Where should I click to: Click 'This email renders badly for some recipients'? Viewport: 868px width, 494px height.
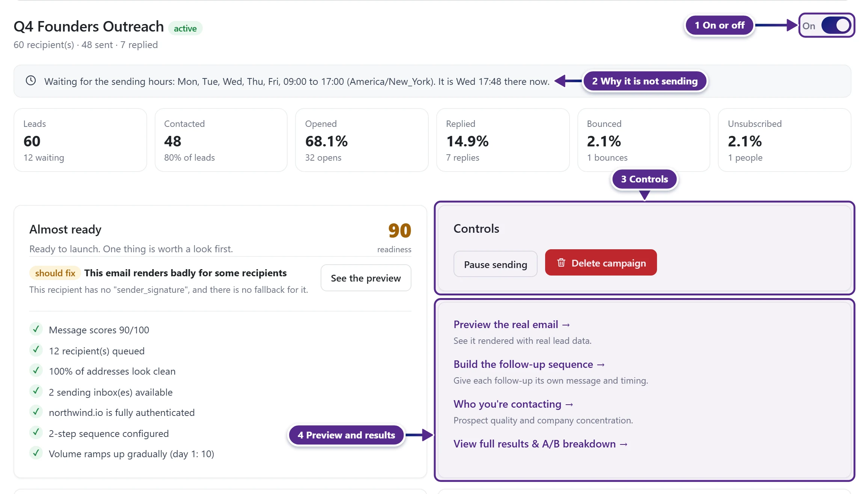coord(185,273)
